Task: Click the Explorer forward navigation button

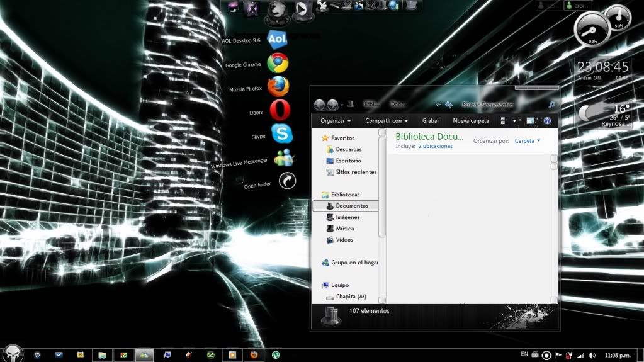Action: 332,105
